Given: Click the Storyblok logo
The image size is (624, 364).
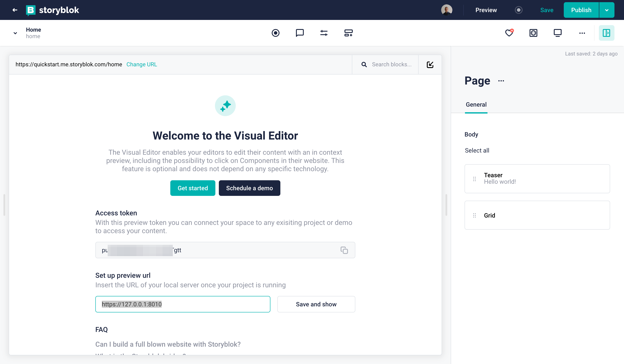Looking at the screenshot, I should pos(52,10).
